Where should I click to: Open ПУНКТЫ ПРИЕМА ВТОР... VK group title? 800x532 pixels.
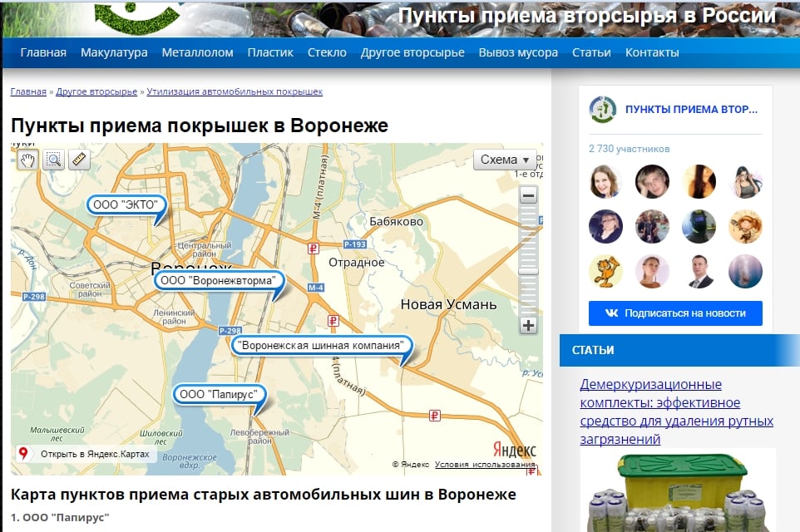point(691,109)
